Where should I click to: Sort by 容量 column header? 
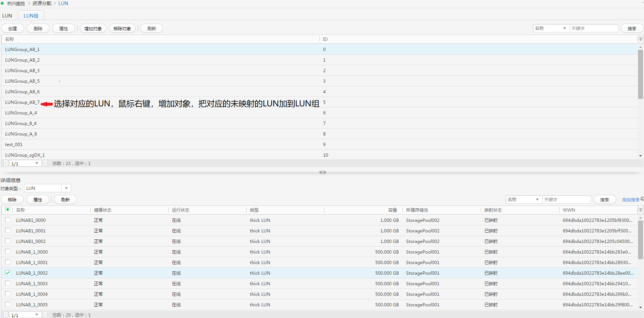[x=392, y=210]
